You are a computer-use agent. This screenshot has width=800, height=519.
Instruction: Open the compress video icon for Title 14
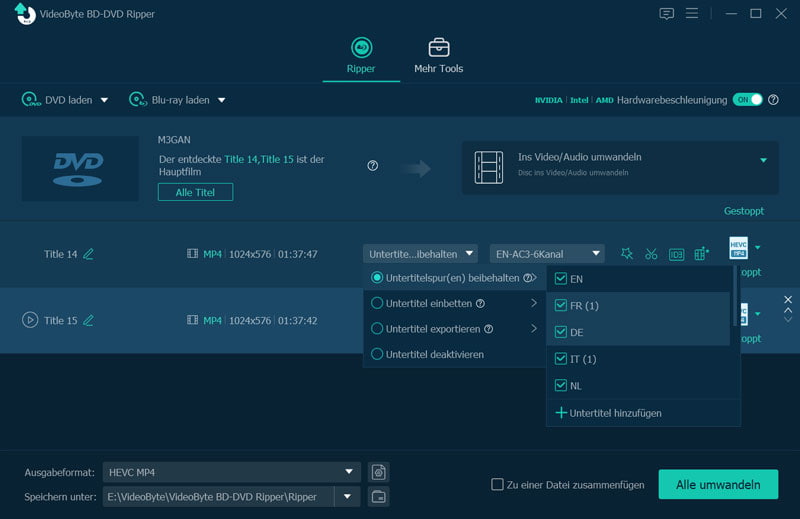tap(702, 254)
